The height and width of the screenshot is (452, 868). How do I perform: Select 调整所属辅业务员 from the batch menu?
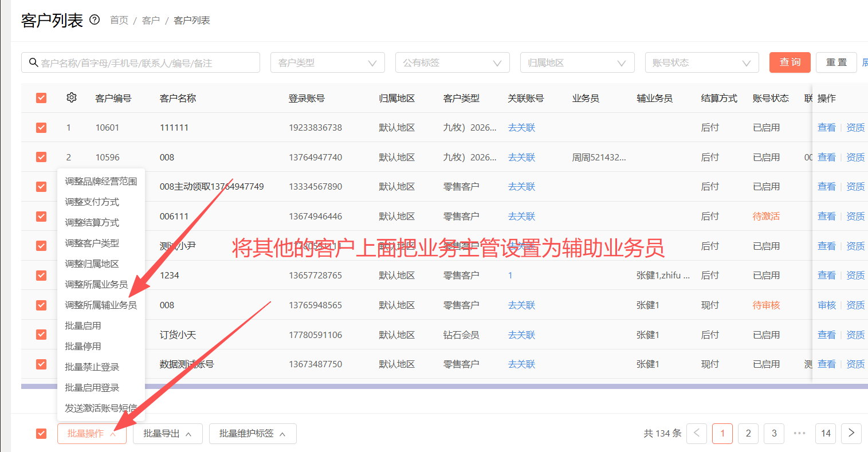coord(101,305)
